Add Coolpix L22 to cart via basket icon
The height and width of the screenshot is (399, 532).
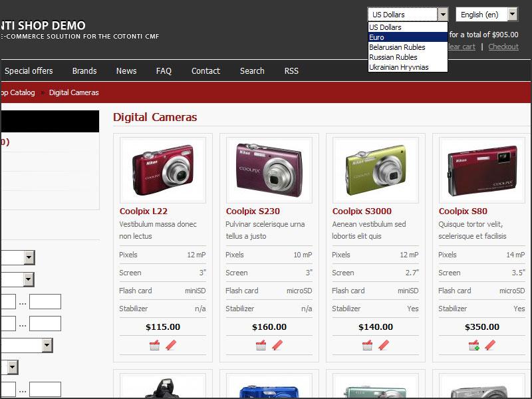click(x=154, y=345)
